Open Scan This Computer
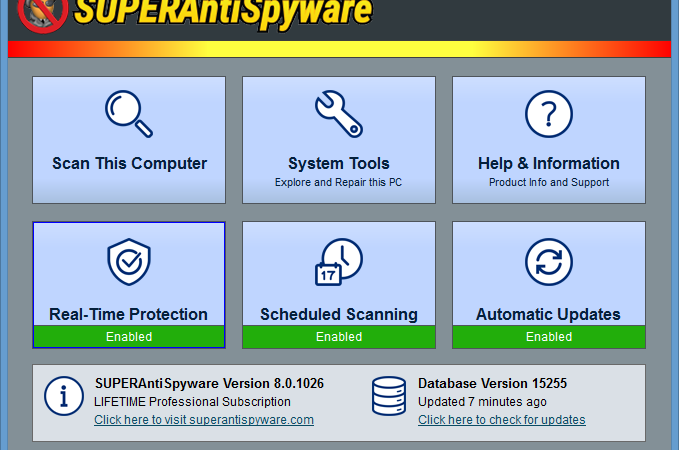This screenshot has width=679, height=450. click(x=129, y=140)
